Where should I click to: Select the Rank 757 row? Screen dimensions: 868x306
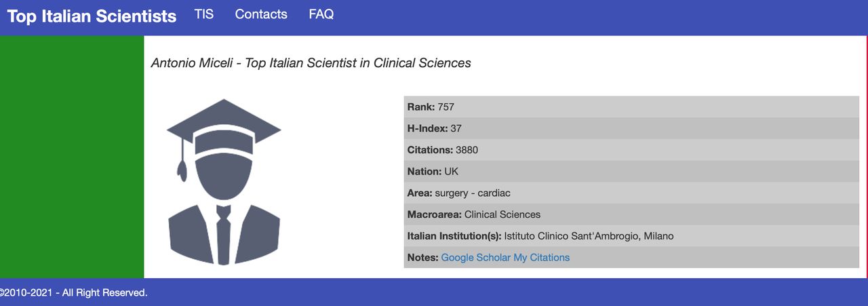click(631, 107)
